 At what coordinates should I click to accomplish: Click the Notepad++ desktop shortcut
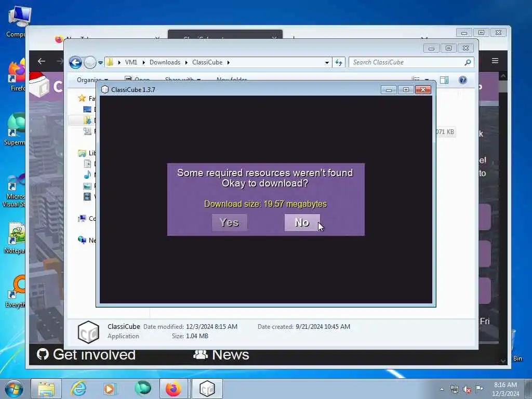coord(15,237)
